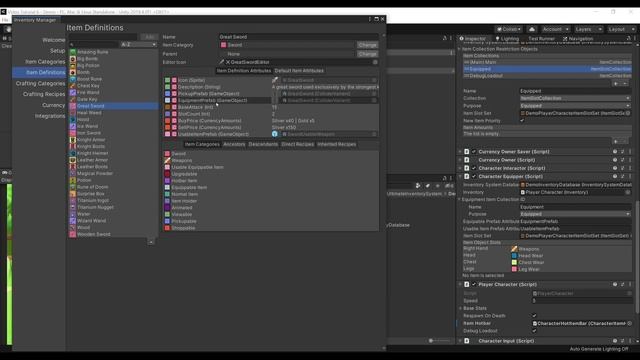
Task: Select the Big Bomb item icon
Action: 73,59
